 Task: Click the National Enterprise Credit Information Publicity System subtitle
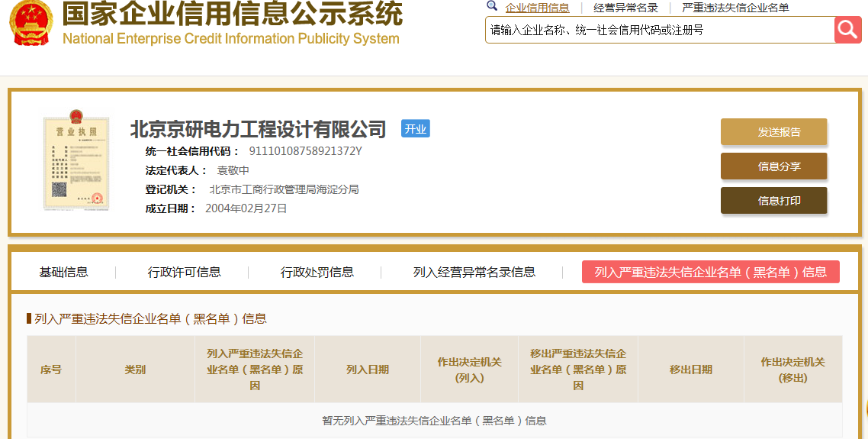pyautogui.click(x=231, y=39)
